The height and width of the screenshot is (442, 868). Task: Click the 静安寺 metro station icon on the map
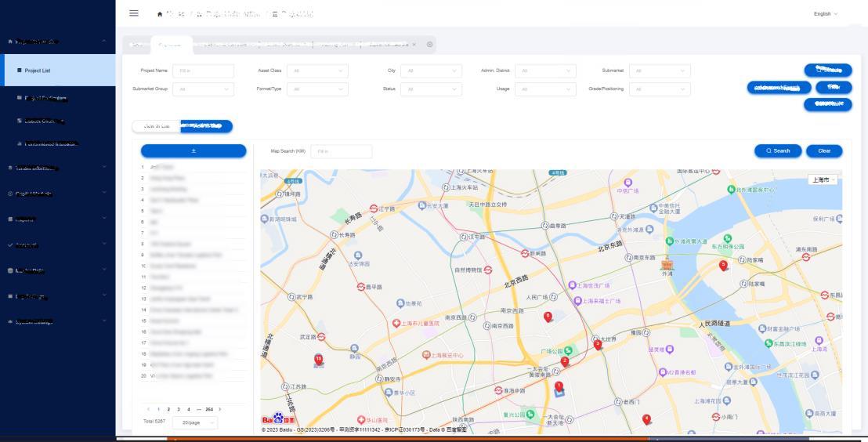point(379,379)
